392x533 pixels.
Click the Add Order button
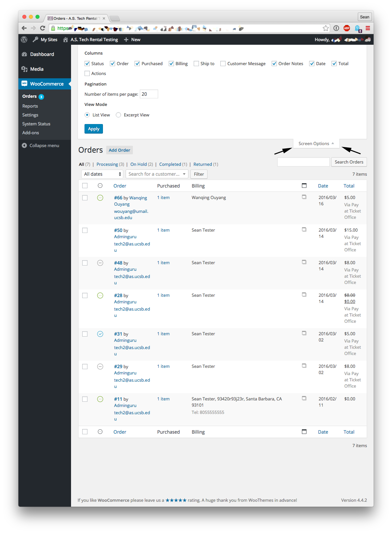[119, 150]
